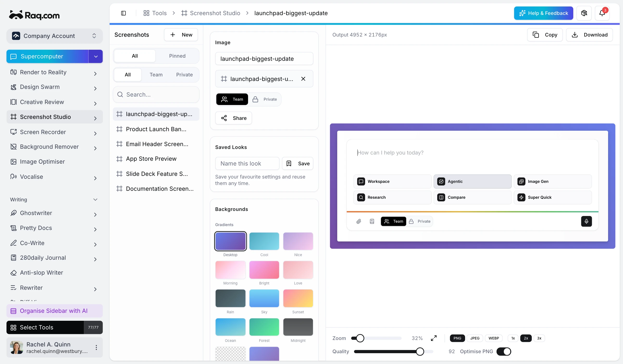The height and width of the screenshot is (364, 623).
Task: Click the package box icon in header
Action: coord(584,13)
